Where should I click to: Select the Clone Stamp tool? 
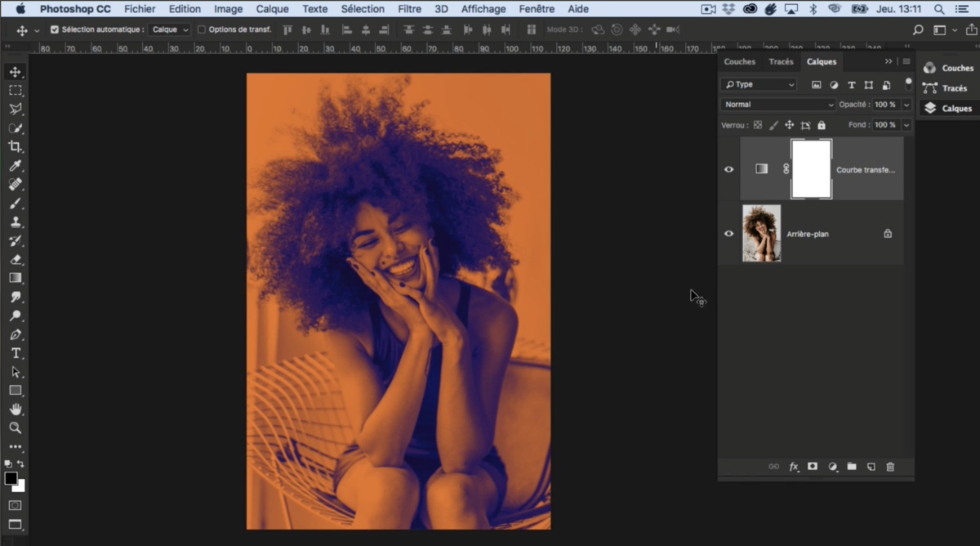click(x=15, y=222)
